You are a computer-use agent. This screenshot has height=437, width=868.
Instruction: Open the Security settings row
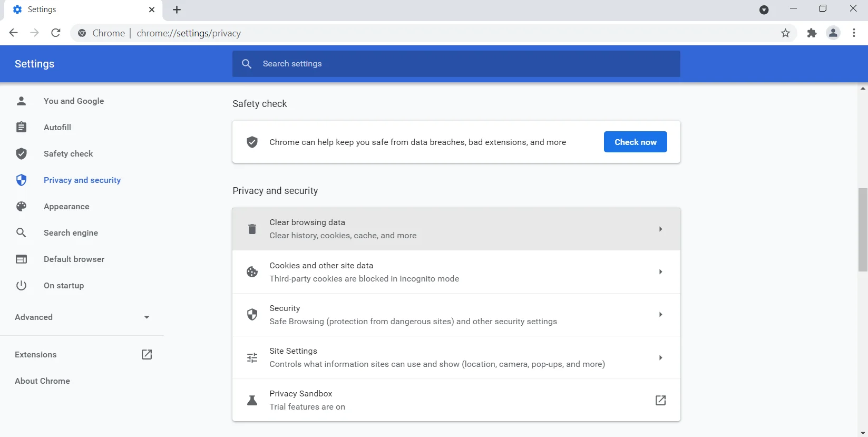coord(456,315)
